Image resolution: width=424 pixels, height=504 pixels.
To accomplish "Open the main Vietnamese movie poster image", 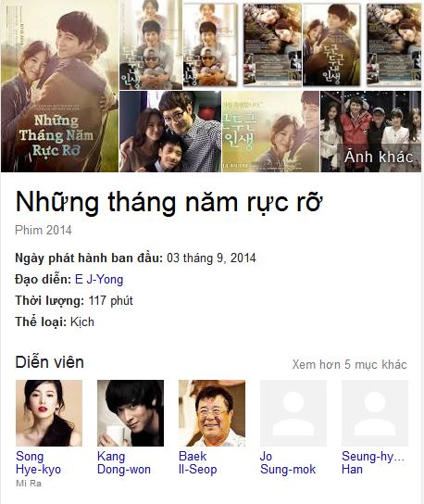I will click(x=59, y=86).
